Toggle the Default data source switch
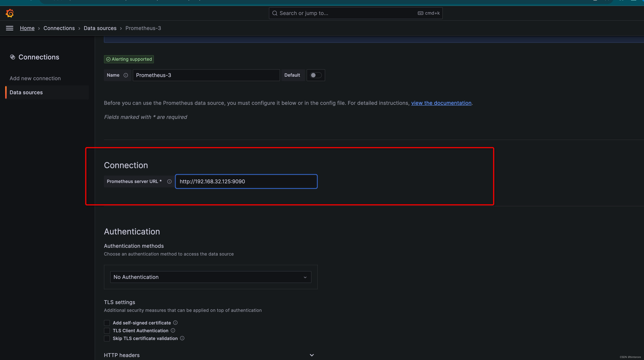Image resolution: width=644 pixels, height=360 pixels. pos(316,75)
